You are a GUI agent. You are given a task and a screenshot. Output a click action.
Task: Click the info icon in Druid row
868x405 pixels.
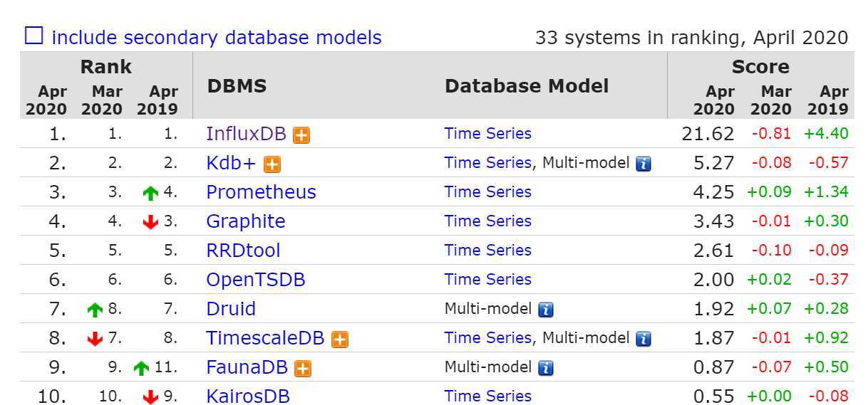(x=546, y=310)
